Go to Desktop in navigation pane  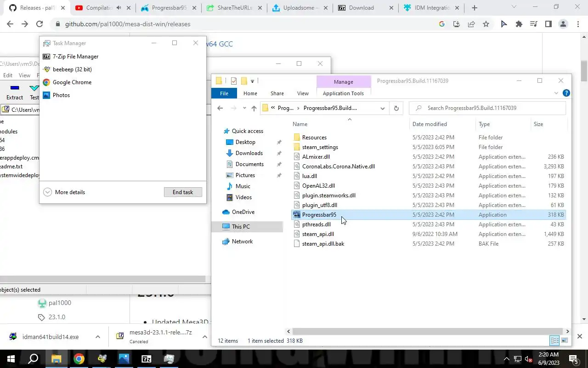245,142
